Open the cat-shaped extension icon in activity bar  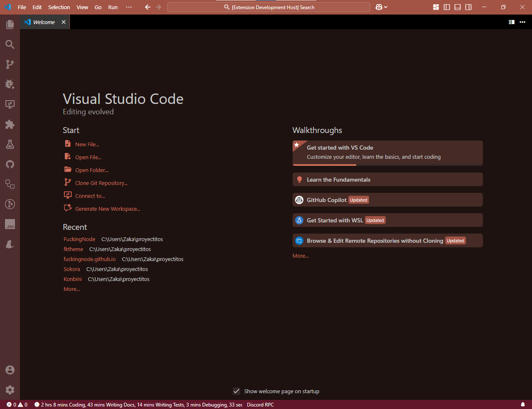[x=10, y=244]
